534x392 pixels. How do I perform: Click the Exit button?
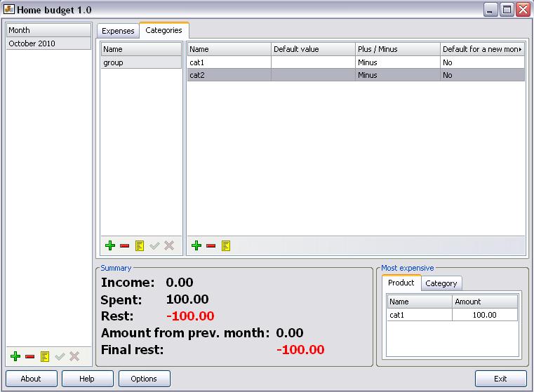point(500,379)
